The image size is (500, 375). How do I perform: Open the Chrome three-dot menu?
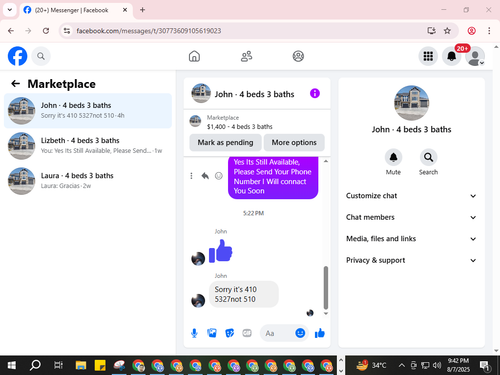pos(489,31)
